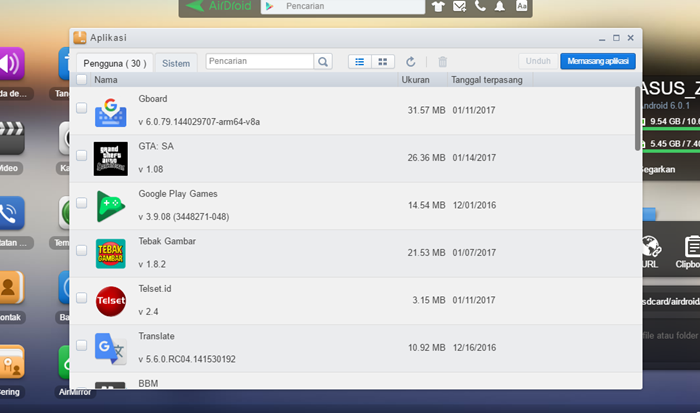The height and width of the screenshot is (413, 700).
Task: Tick the Gboard checkbox
Action: (x=82, y=108)
